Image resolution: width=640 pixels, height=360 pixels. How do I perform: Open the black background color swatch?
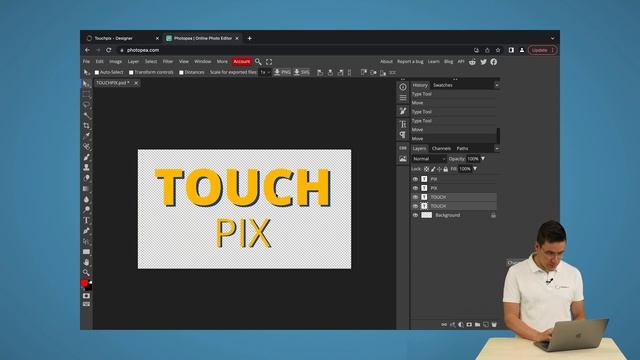click(x=89, y=287)
